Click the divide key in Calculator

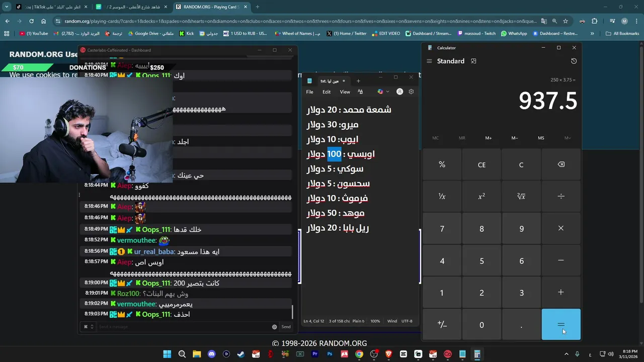pyautogui.click(x=561, y=197)
